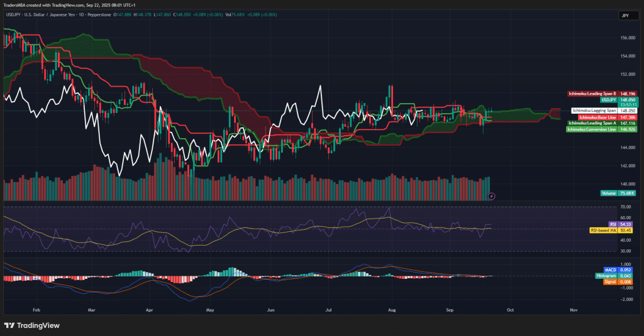
Task: Click the Ichimoku Base Line red label
Action: [592, 117]
